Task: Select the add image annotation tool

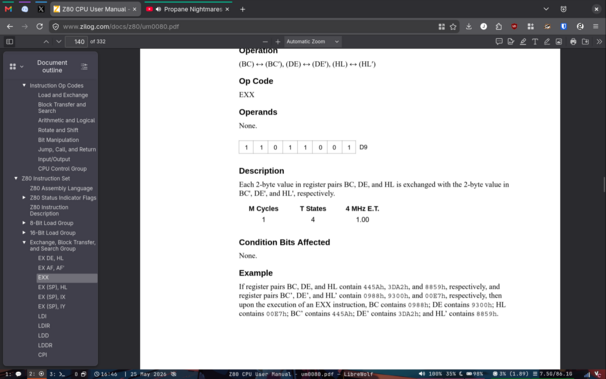Action: pos(559,41)
